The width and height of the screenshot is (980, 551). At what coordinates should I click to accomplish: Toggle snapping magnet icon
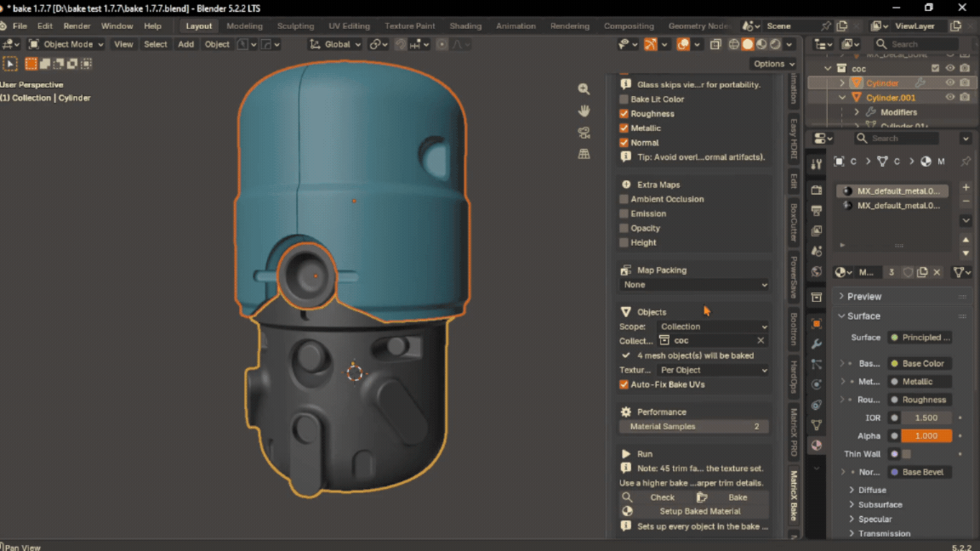[x=401, y=44]
